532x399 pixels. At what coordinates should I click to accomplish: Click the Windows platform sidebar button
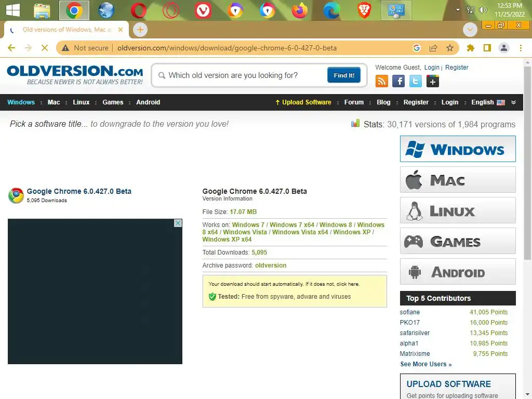[458, 149]
